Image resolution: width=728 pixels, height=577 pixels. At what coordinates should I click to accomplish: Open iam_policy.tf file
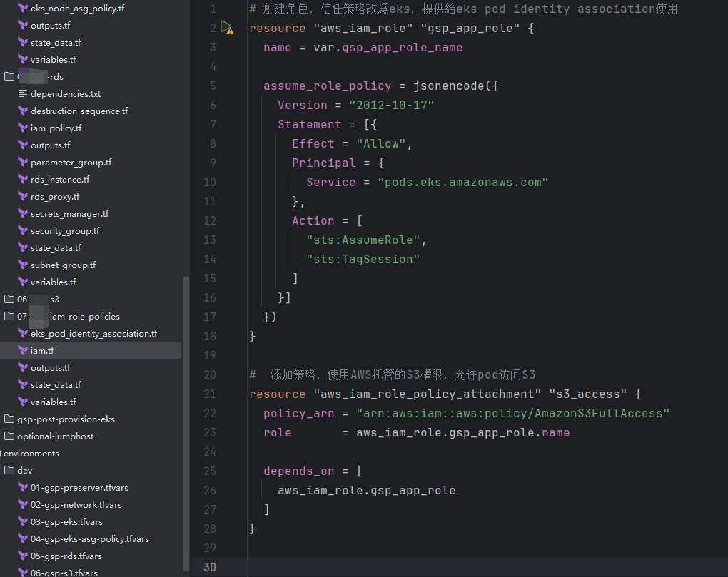(x=56, y=128)
